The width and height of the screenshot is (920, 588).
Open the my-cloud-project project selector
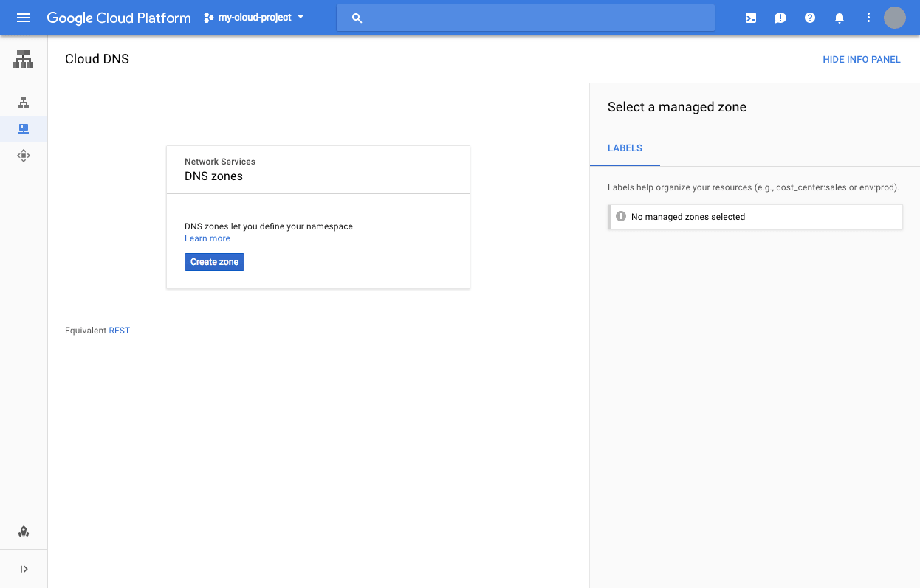tap(254, 18)
